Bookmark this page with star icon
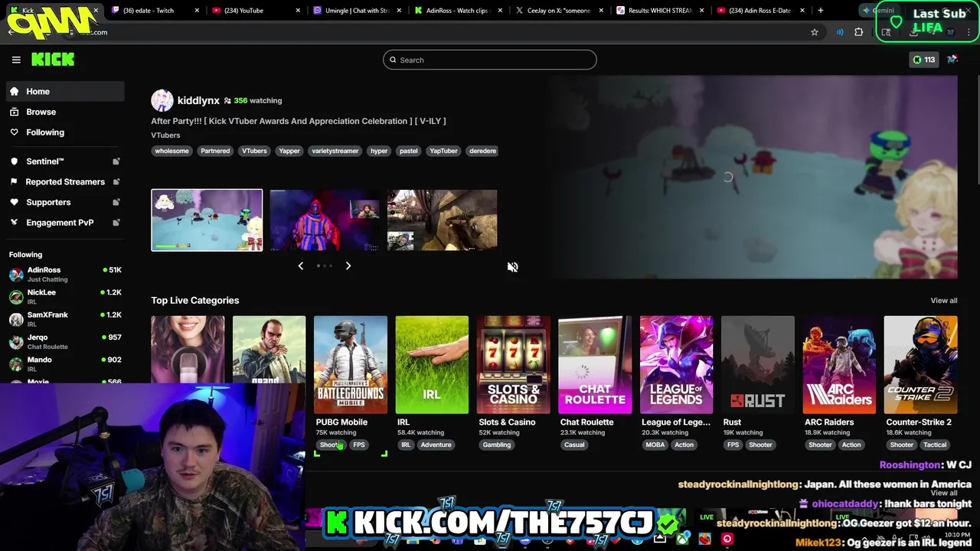This screenshot has height=551, width=980. click(x=815, y=32)
